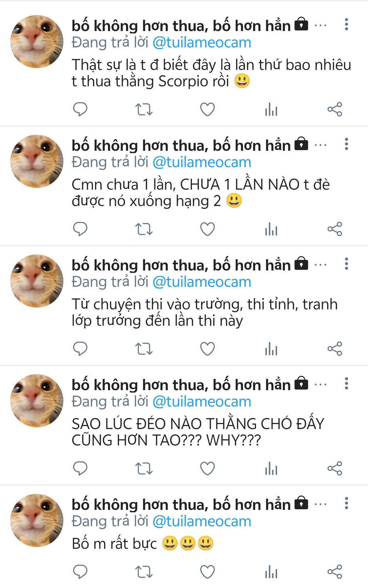
Task: Retweet the 'Cmn chưa 1 lần' tweet
Action: pos(144,229)
